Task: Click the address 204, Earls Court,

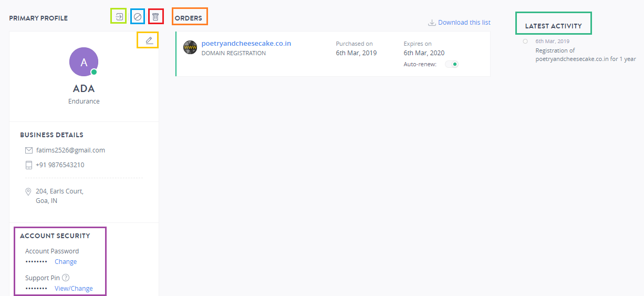Action: tap(59, 191)
